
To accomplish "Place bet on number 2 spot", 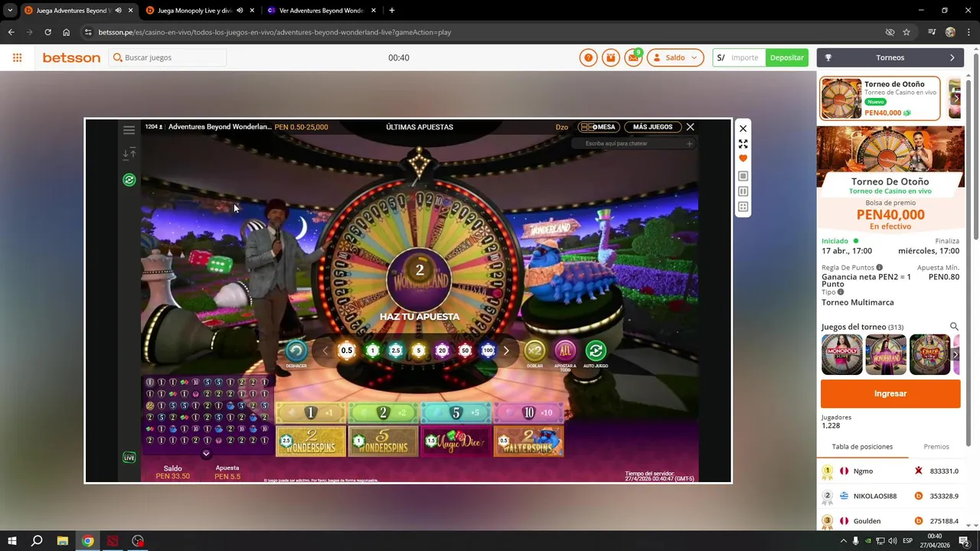I will point(384,412).
